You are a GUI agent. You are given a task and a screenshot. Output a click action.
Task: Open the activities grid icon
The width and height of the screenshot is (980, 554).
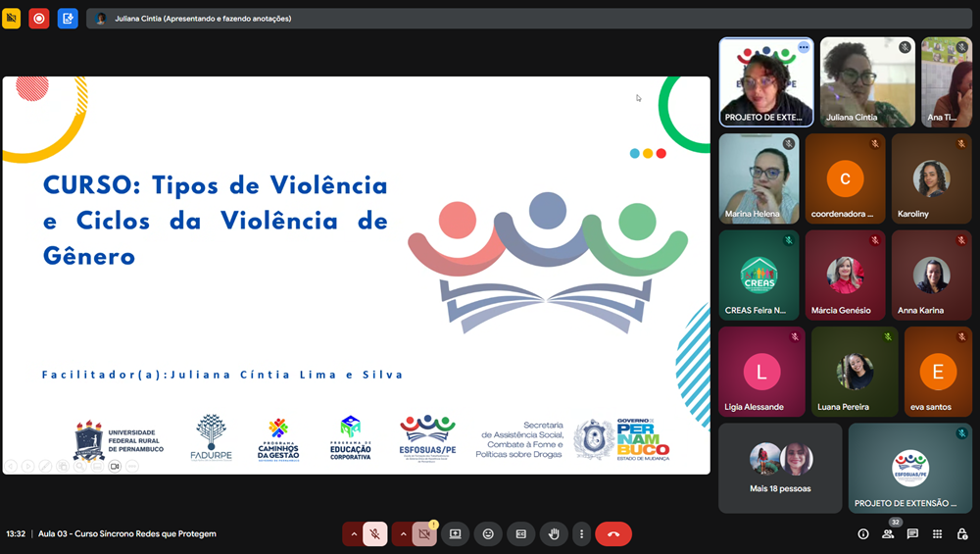937,534
